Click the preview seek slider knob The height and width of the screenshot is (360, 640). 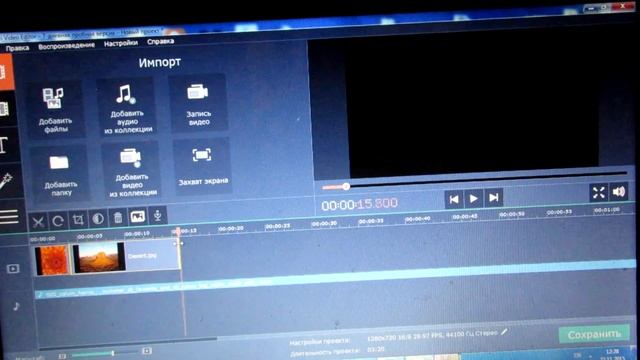click(346, 186)
